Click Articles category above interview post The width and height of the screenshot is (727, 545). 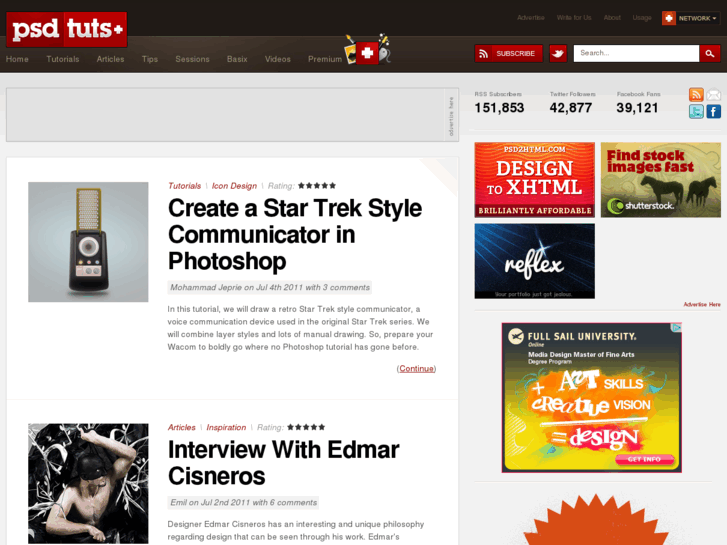point(182,428)
